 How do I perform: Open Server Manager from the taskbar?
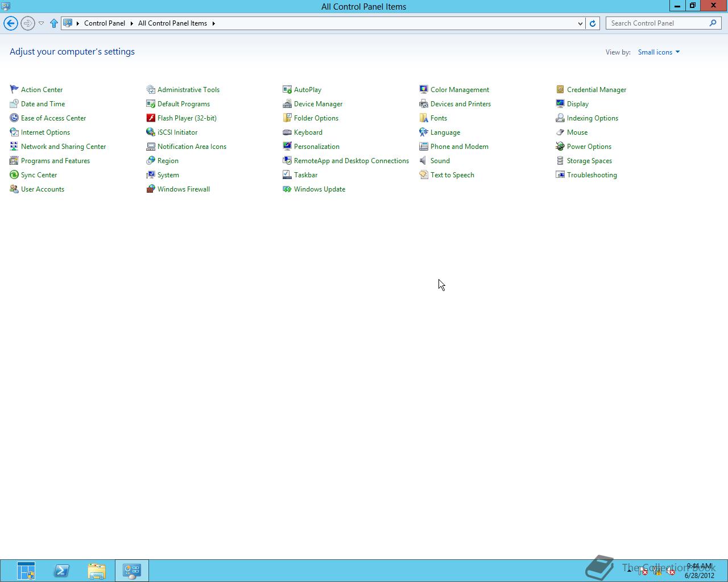coord(26,571)
